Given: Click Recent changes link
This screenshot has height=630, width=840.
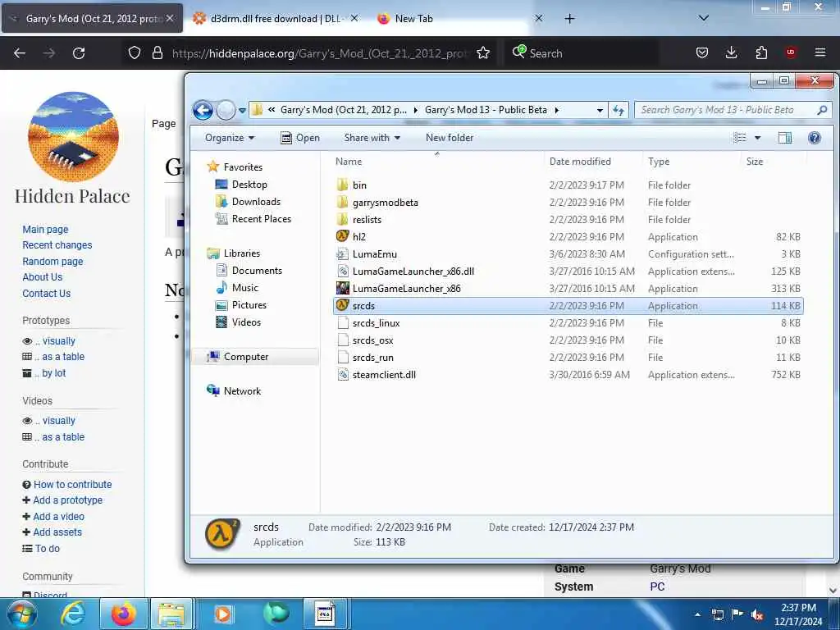Looking at the screenshot, I should (57, 245).
